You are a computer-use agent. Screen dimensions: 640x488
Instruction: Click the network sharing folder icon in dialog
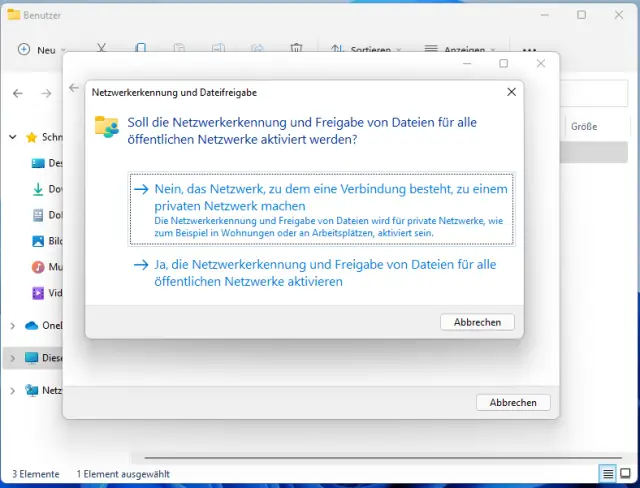click(x=107, y=126)
